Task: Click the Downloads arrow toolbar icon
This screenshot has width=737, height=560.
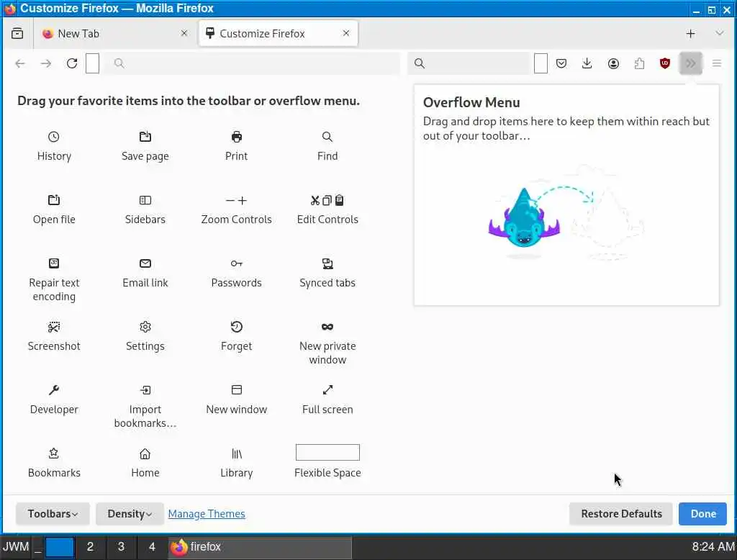Action: tap(587, 63)
